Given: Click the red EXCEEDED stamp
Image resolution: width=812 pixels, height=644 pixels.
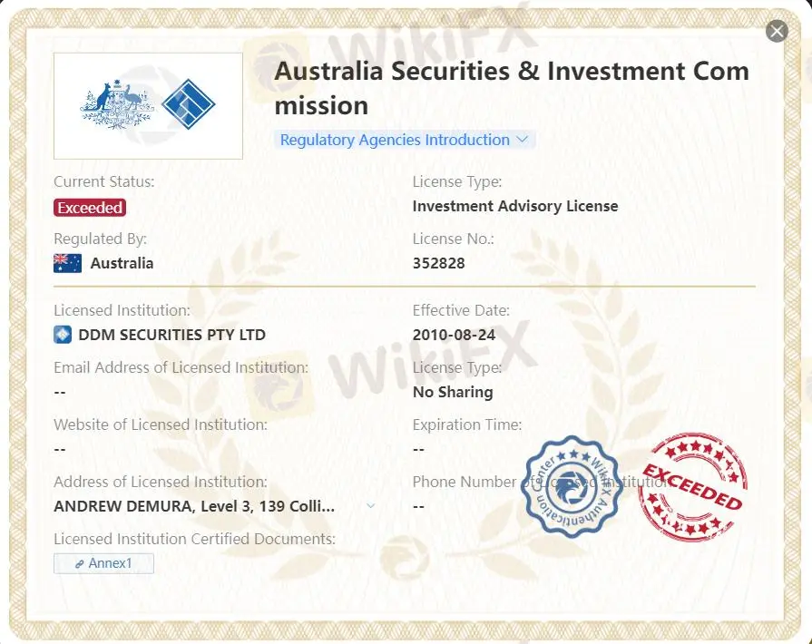Looking at the screenshot, I should click(x=691, y=486).
